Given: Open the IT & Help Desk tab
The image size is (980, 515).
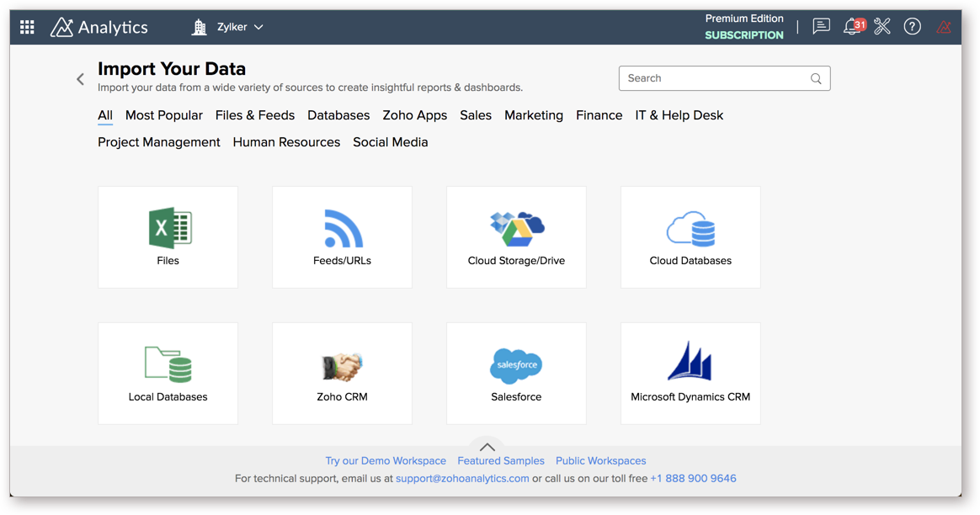Looking at the screenshot, I should tap(679, 115).
